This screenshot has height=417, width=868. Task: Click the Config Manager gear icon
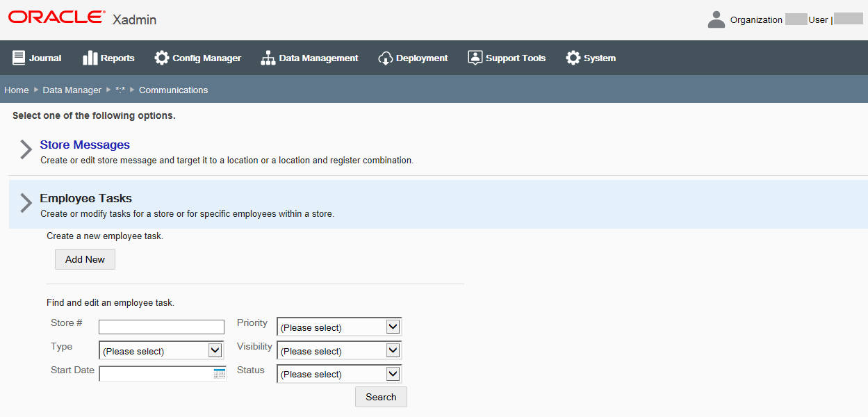(163, 58)
